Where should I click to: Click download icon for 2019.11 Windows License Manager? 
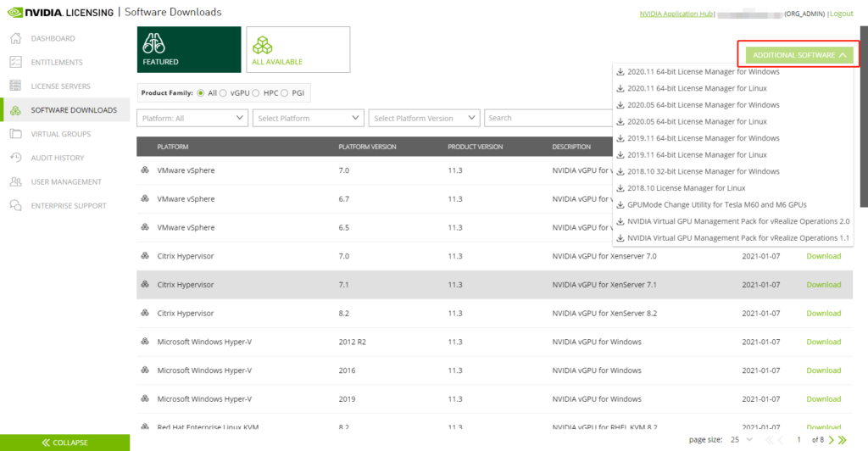pos(620,138)
